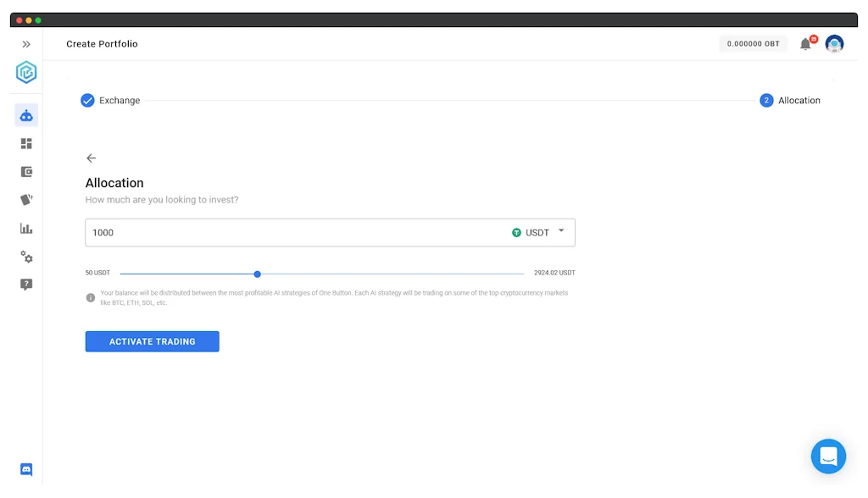The image size is (868, 498).
Task: Click the investment amount slider handle
Action: [x=257, y=274]
